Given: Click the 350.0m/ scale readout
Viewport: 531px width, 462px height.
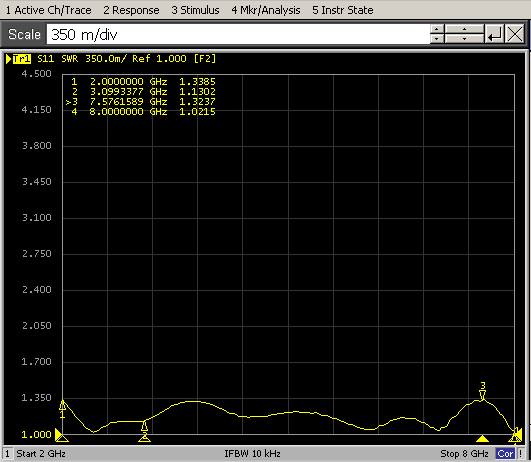Looking at the screenshot, I should click(x=106, y=59).
